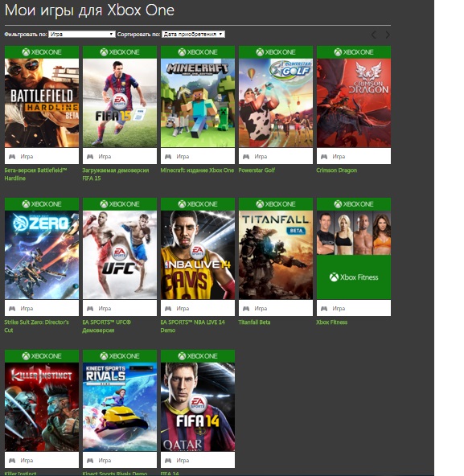Click the gamepad icon under Killer Instinct
464x476 pixels.
pyautogui.click(x=12, y=461)
